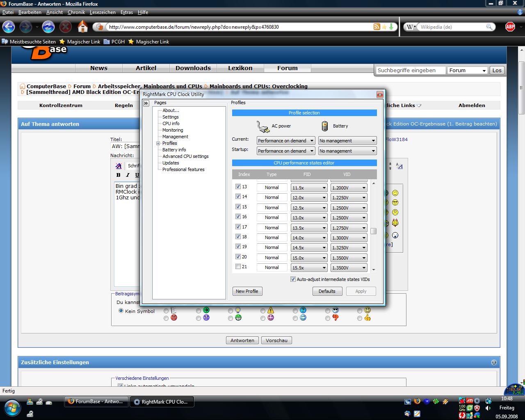Click Switch between windows quick launch icon

408,402
